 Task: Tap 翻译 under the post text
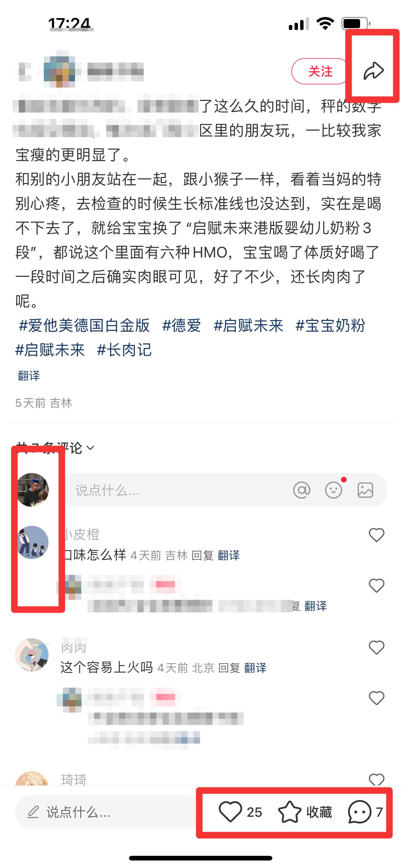coord(29,375)
